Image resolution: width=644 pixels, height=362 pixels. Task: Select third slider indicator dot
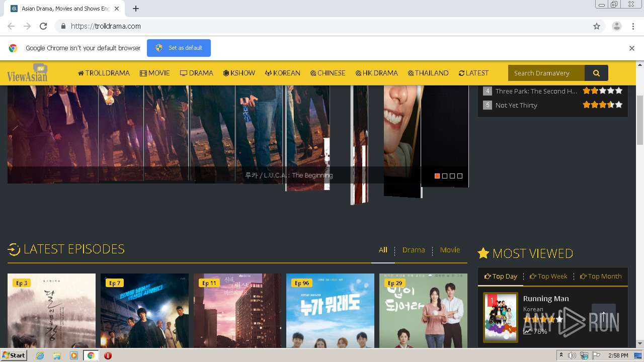point(452,176)
